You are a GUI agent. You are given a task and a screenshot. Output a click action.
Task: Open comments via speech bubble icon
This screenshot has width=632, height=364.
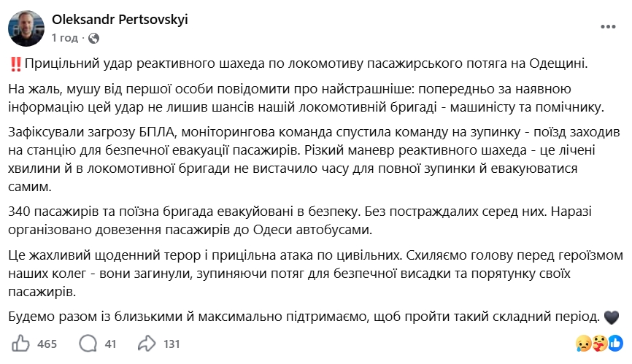[88, 344]
